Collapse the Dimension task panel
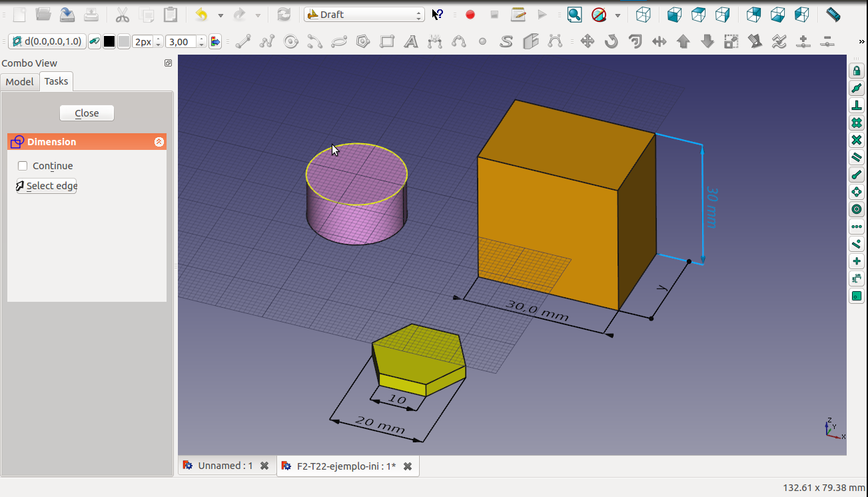The height and width of the screenshot is (497, 868). click(159, 142)
